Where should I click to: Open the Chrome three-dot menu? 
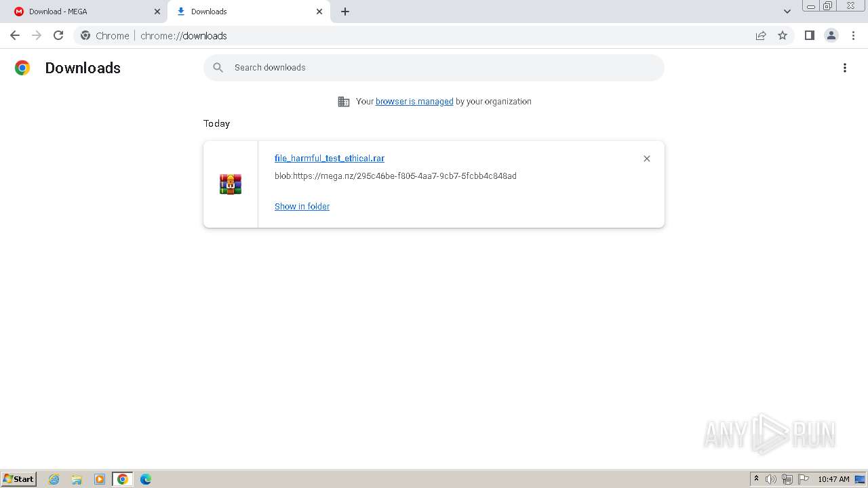853,36
